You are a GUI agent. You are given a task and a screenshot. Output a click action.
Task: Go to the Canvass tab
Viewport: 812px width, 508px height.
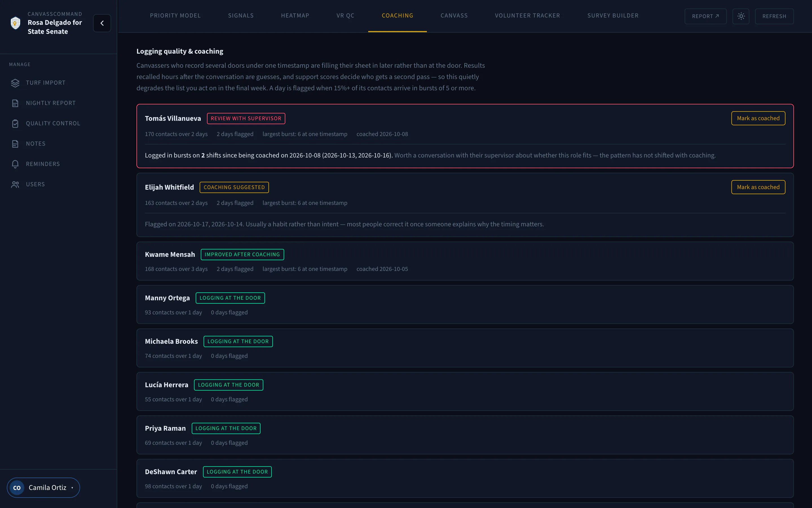(454, 16)
